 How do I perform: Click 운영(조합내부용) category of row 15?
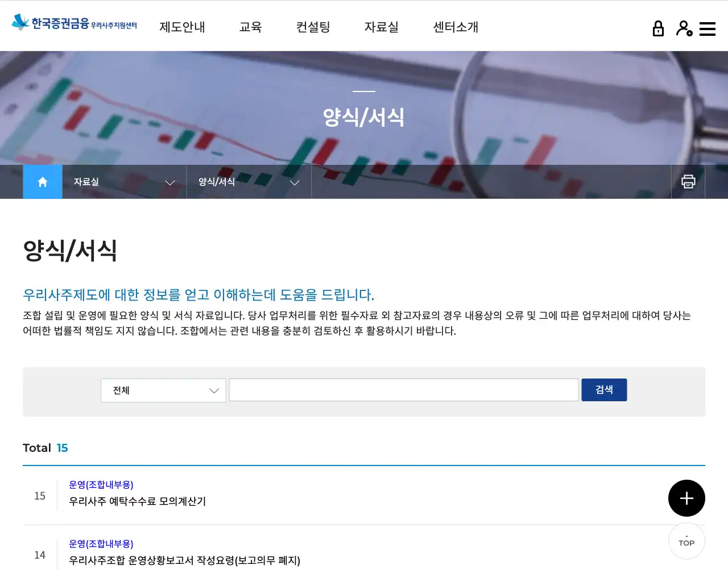click(x=101, y=485)
